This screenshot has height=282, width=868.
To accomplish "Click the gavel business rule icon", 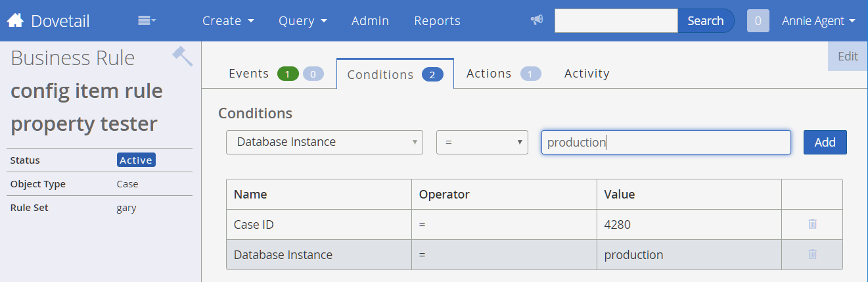I will point(182,56).
